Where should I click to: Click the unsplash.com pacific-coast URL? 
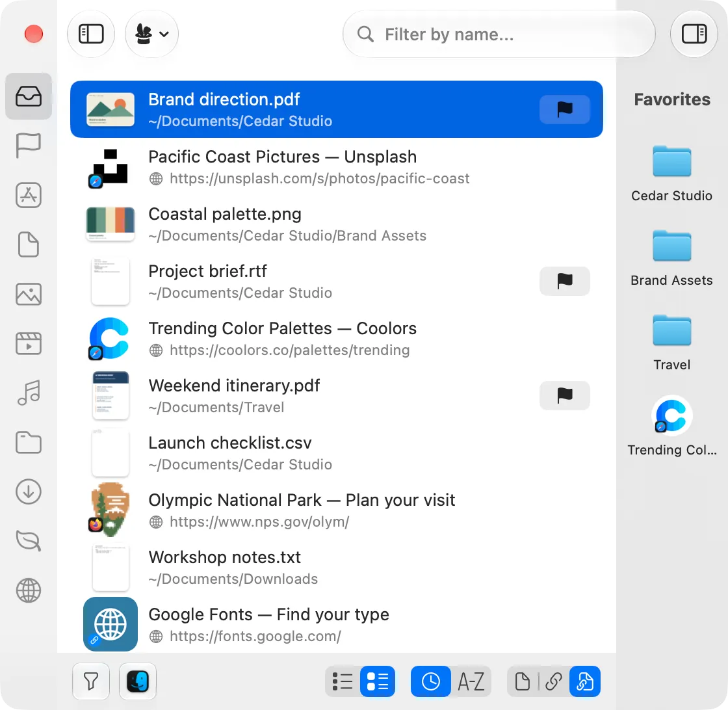click(x=319, y=179)
